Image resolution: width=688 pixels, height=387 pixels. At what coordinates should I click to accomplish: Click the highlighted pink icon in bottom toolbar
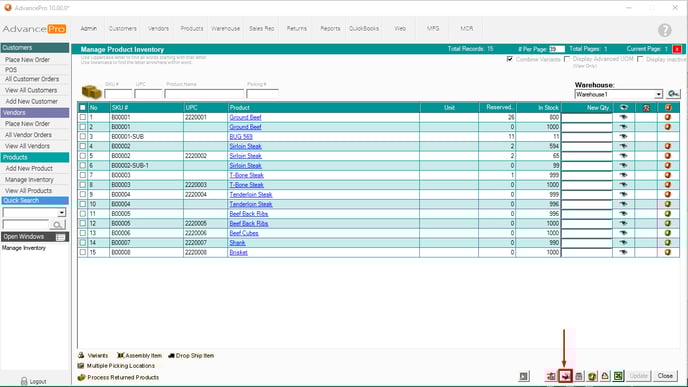pos(565,376)
